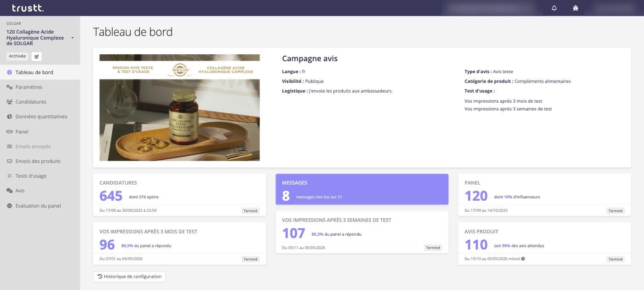Click the Campagne avis heading
The width and height of the screenshot is (644, 290).
pyautogui.click(x=310, y=59)
